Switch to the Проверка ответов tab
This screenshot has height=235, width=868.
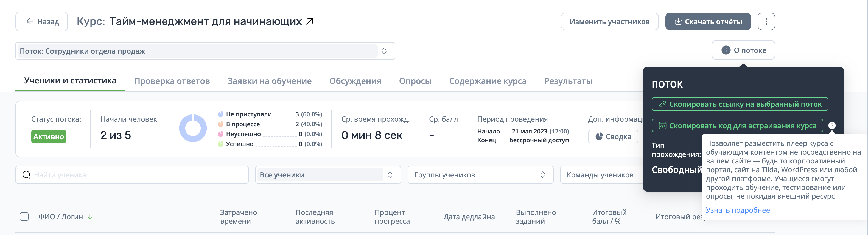point(172,81)
